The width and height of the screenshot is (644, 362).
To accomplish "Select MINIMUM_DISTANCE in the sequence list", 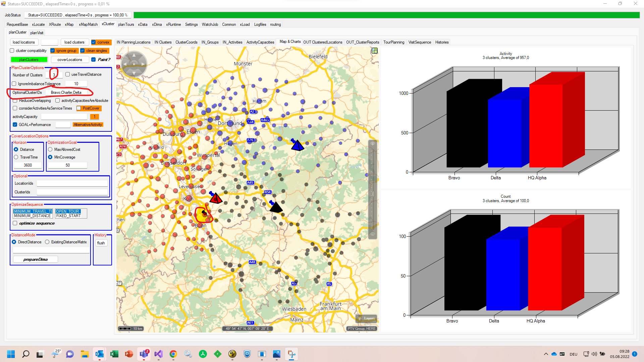I will pyautogui.click(x=32, y=216).
